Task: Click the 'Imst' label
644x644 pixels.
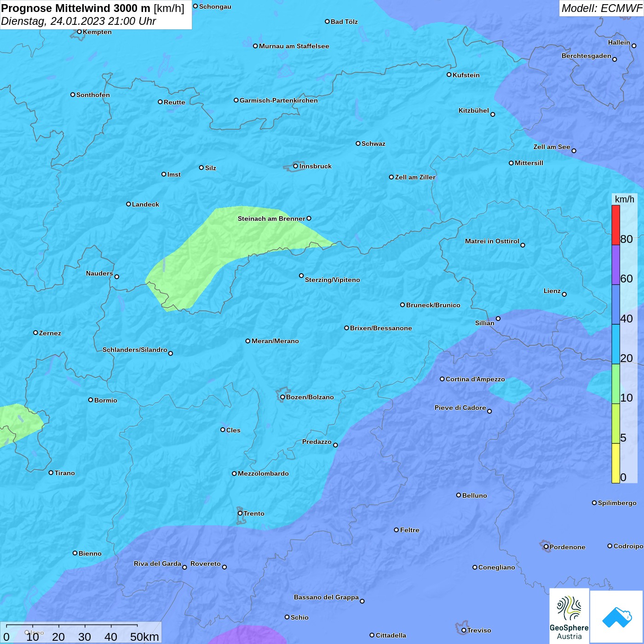Action: coord(174,174)
